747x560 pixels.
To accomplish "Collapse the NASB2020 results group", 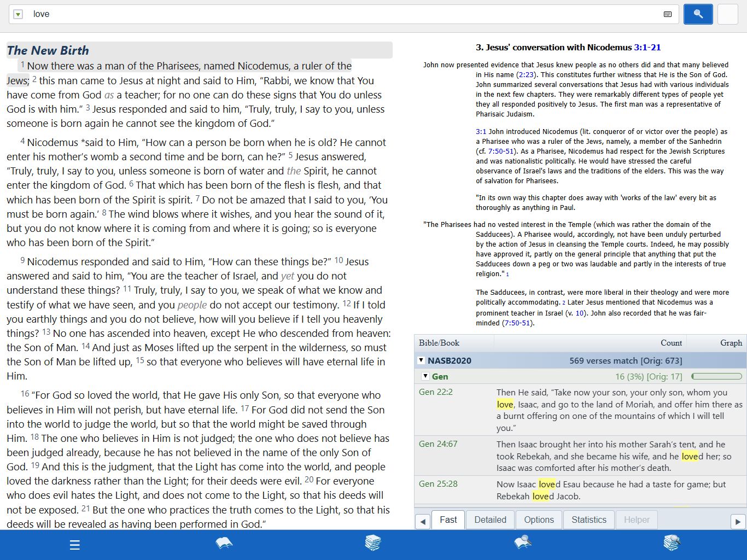I will click(x=421, y=360).
